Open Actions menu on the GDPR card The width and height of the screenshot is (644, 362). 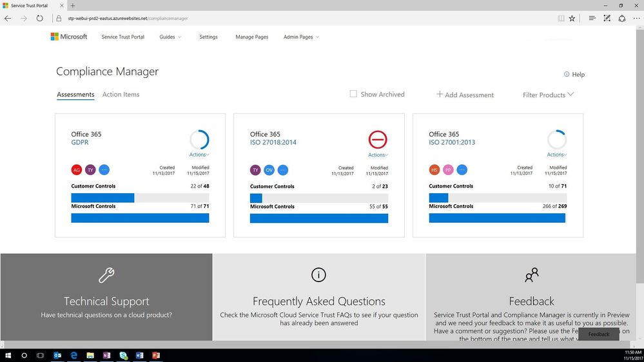pos(199,155)
